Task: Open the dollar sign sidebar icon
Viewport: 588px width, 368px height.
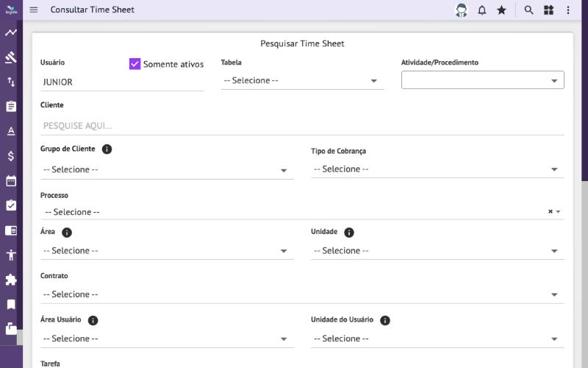Action: coord(11,156)
